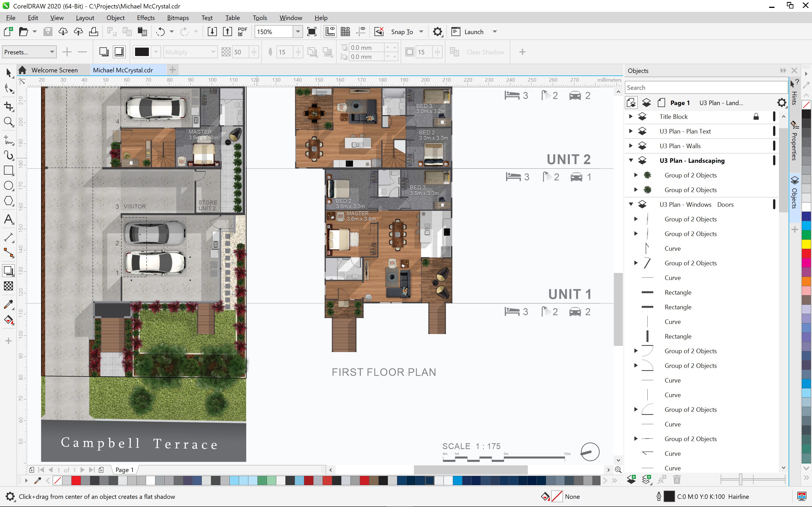
Task: Collapse the Title Block layer group
Action: (631, 116)
